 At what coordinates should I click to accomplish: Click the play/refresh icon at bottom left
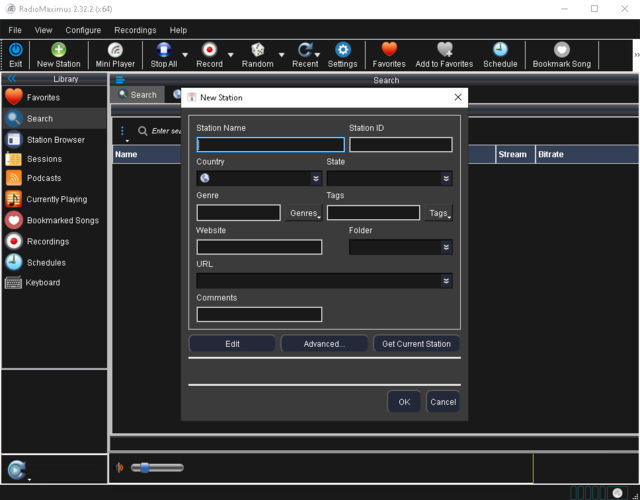17,470
